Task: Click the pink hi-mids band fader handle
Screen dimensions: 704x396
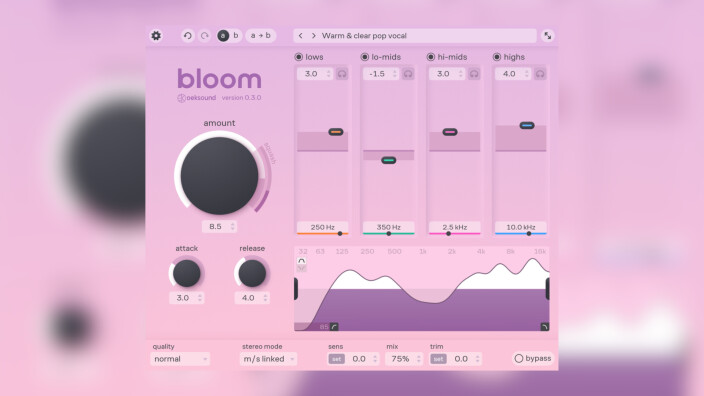Action: point(450,132)
